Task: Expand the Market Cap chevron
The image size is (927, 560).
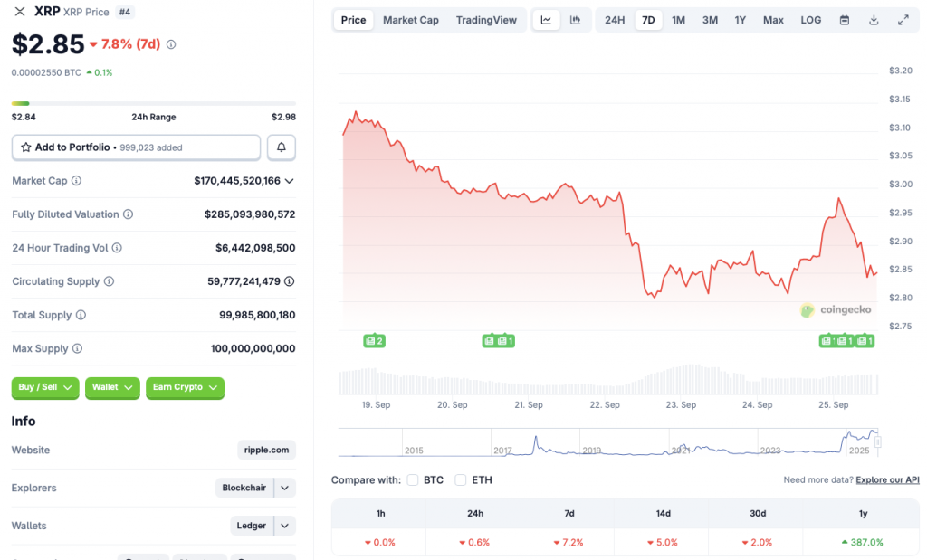Action: coord(290,181)
